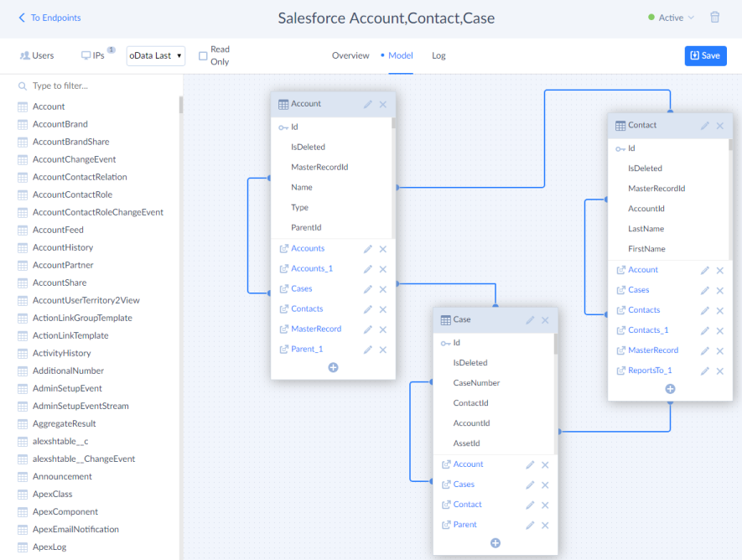
Task: Add a relation to the Contact entity
Action: (670, 389)
